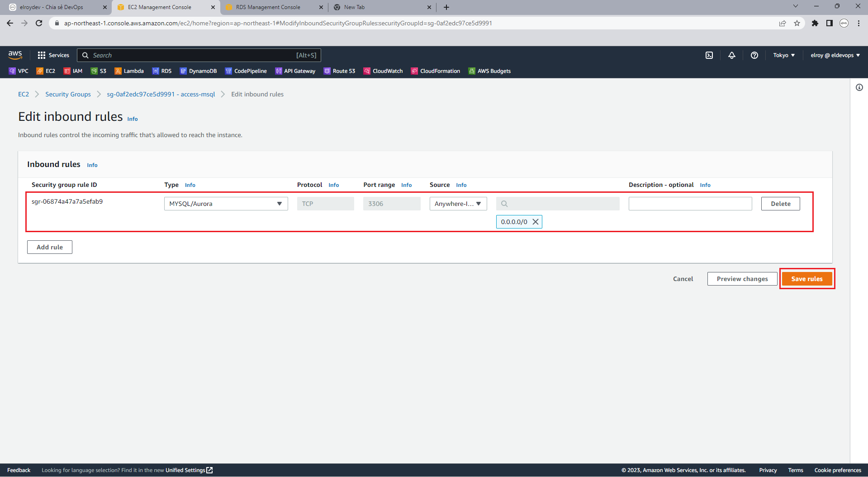Open CloudFormation shortcut in favorites bar
Image resolution: width=868 pixels, height=477 pixels.
point(435,71)
